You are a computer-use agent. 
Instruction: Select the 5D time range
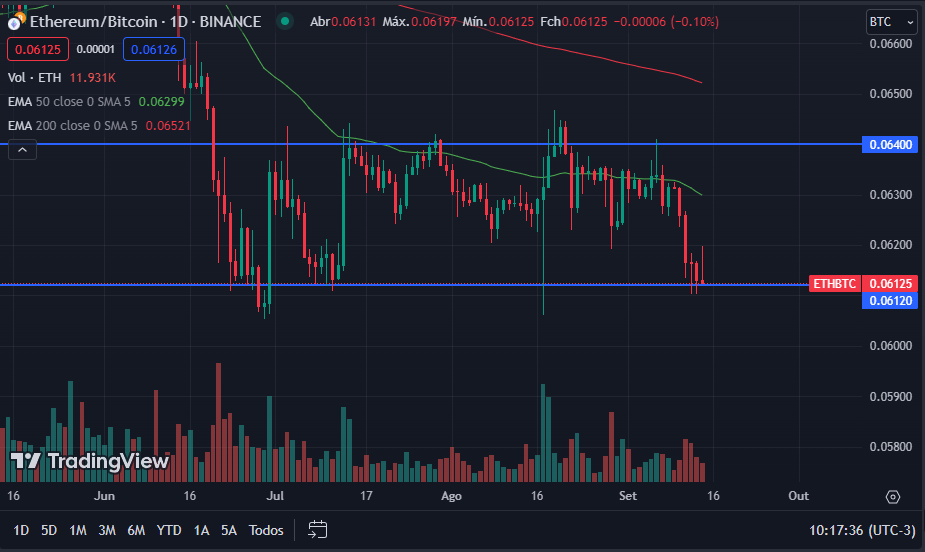(x=49, y=530)
